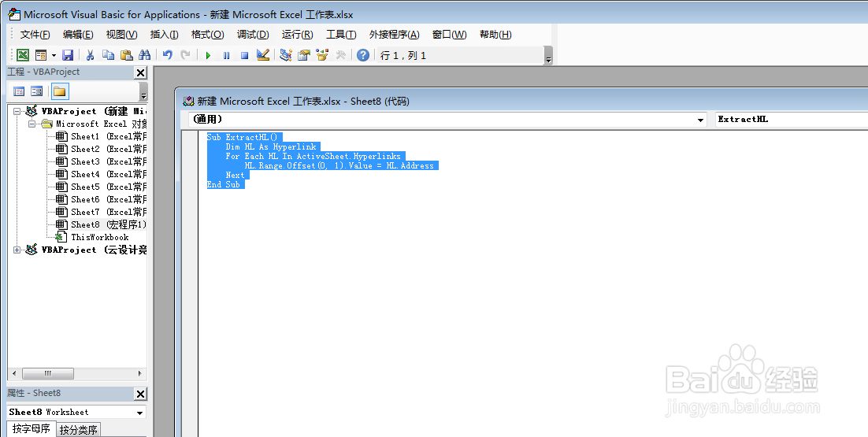Viewport: 868px width, 437px height.
Task: Click the Insert UserForm toolbar icon
Action: pos(41,55)
